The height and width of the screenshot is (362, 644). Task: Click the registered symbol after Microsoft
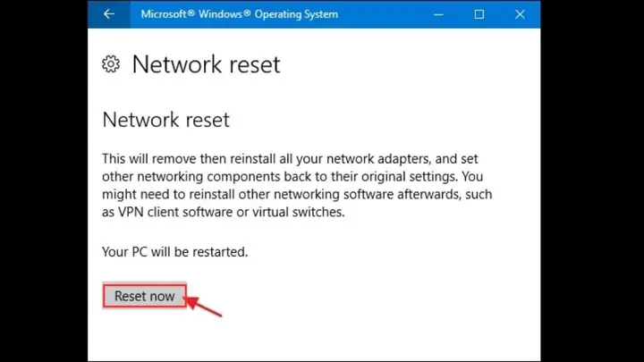pos(191,13)
